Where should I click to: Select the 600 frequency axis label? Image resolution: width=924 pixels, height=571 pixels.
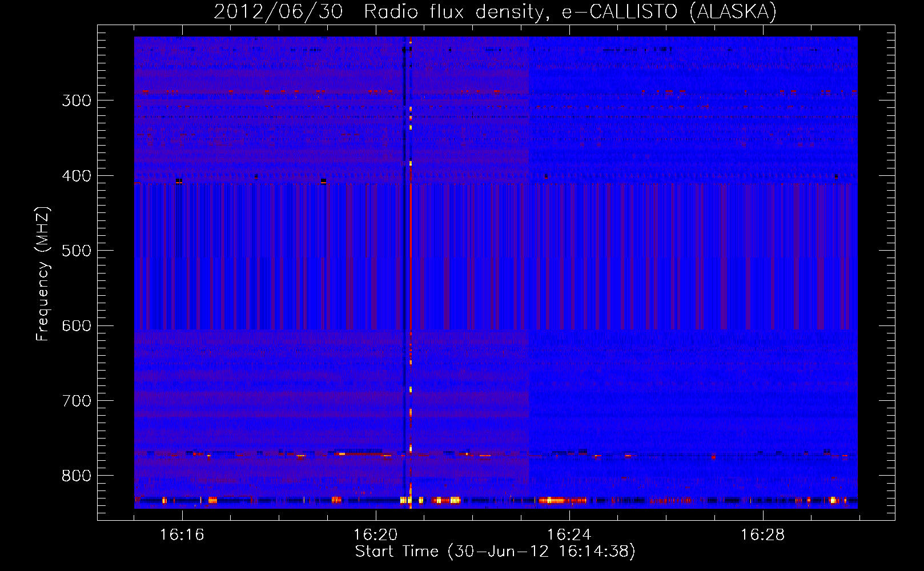pyautogui.click(x=77, y=326)
